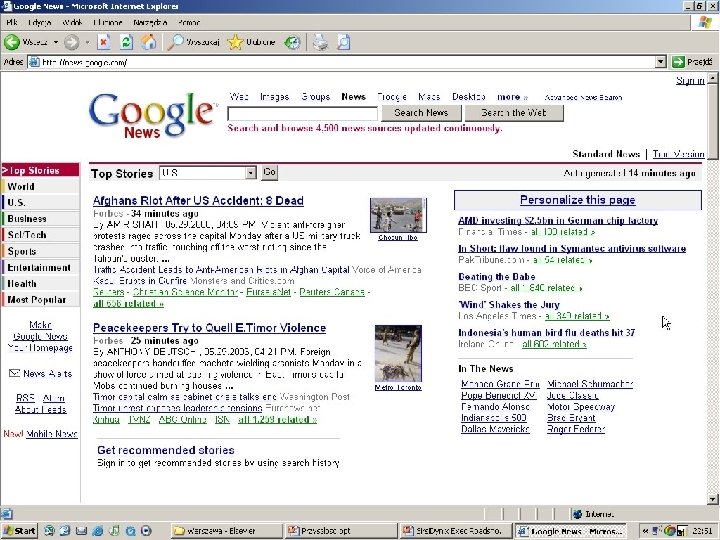The width and height of the screenshot is (720, 540).
Task: Open the first menu in the menu bar
Action: [x=11, y=22]
